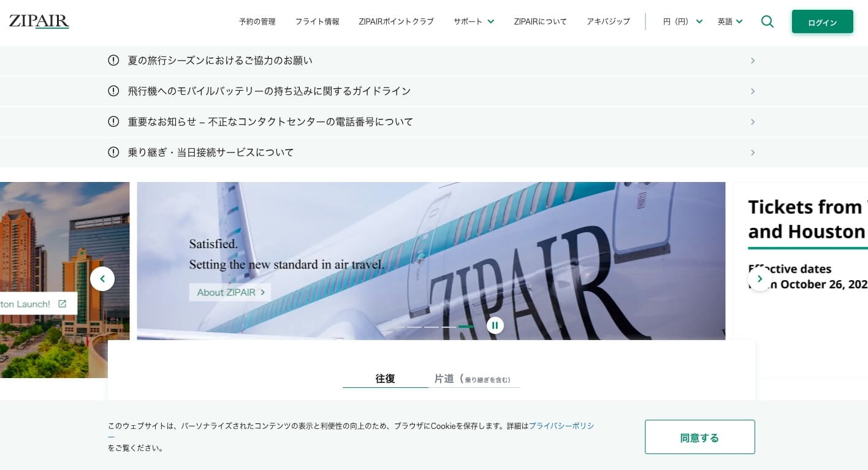Image resolution: width=868 pixels, height=470 pixels.
Task: Open the 円（円） currency dropdown
Action: tap(683, 21)
